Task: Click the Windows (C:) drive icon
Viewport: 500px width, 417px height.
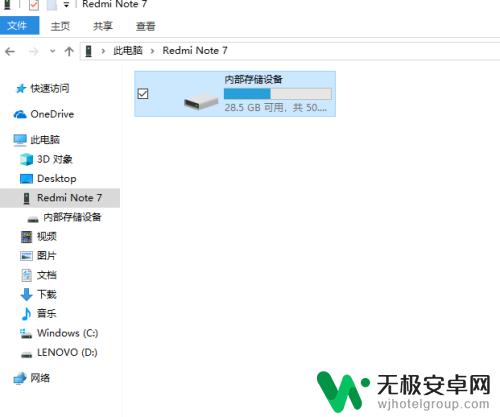Action: (26, 334)
